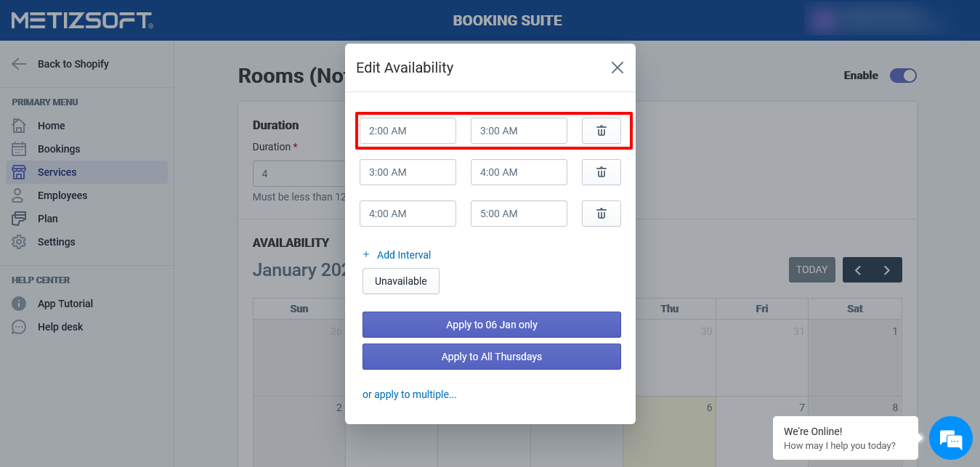
Task: Click the 'or apply to multiple...' link
Action: tap(410, 394)
